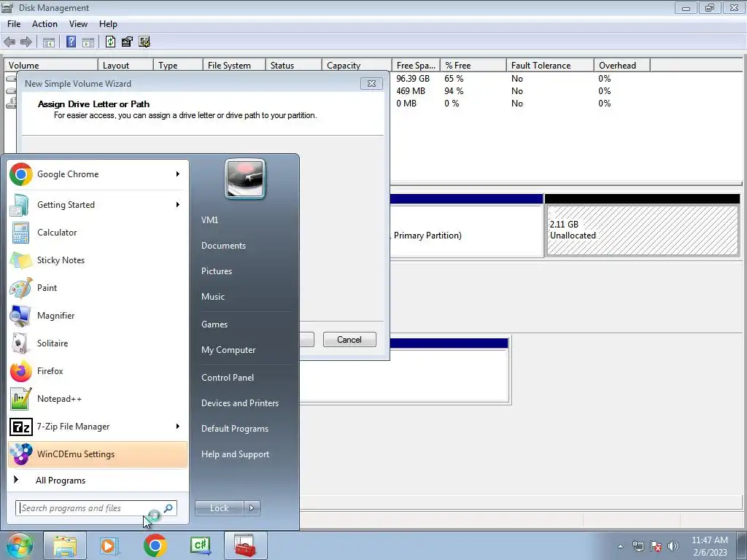Click the Refresh toolbar icon
The height and width of the screenshot is (560, 747).
[x=111, y=42]
